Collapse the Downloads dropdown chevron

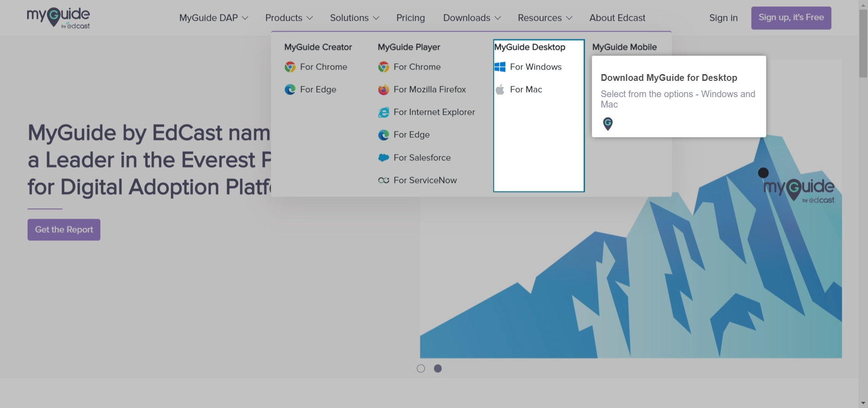click(x=498, y=18)
